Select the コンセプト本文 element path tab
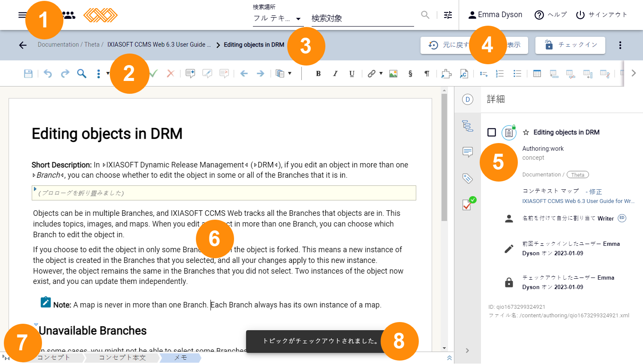 point(122,358)
